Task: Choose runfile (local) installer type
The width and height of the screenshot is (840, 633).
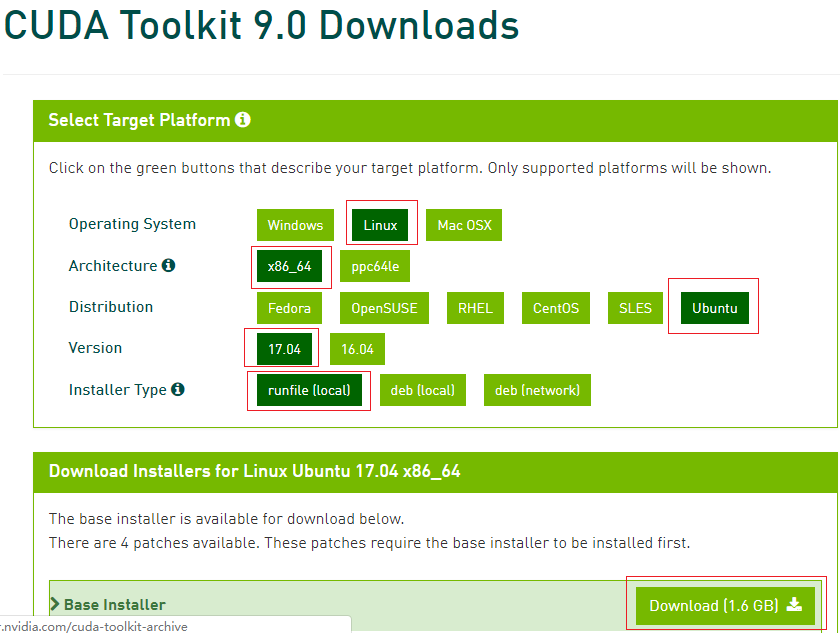Action: 309,390
